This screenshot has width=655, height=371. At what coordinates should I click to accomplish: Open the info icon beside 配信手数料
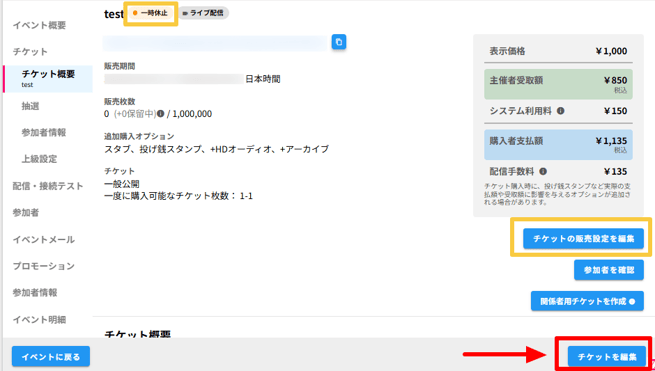(543, 172)
